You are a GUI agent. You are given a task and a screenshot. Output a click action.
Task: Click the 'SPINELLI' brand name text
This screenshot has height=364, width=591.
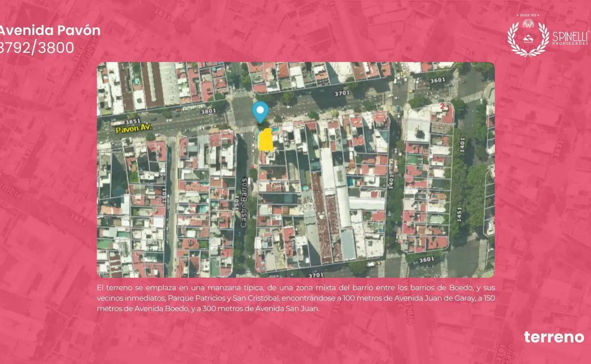click(x=570, y=36)
